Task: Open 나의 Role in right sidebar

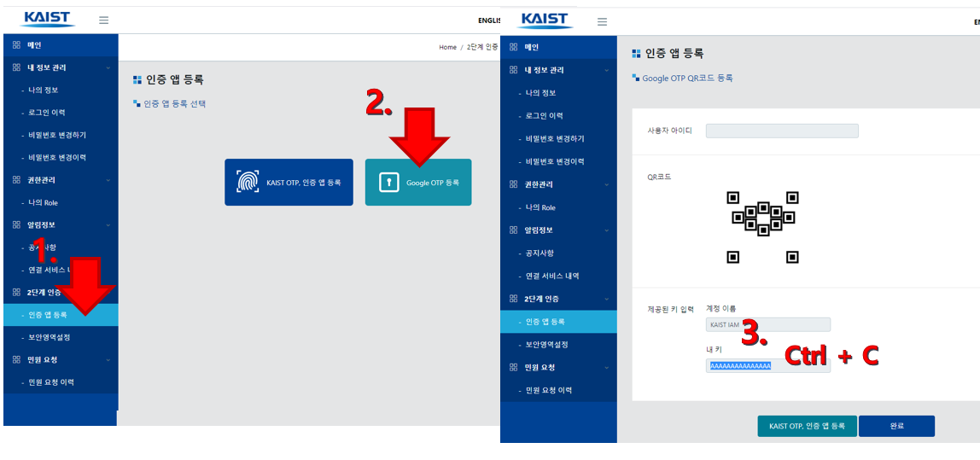Action: 540,207
